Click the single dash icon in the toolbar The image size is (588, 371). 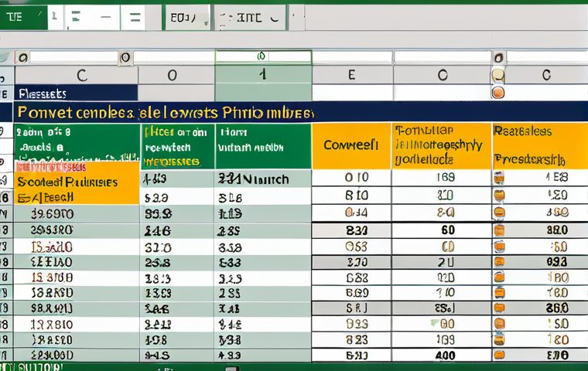pos(106,17)
